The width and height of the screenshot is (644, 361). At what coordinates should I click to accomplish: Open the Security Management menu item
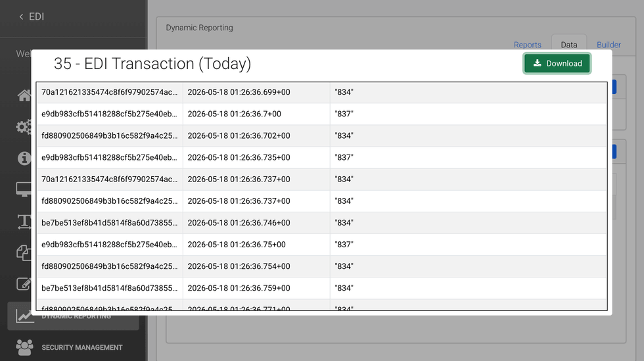81,347
